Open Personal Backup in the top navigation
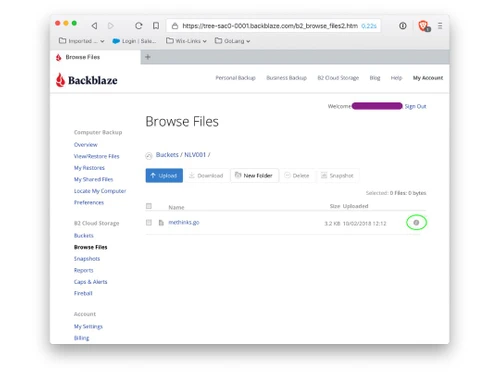 click(235, 78)
